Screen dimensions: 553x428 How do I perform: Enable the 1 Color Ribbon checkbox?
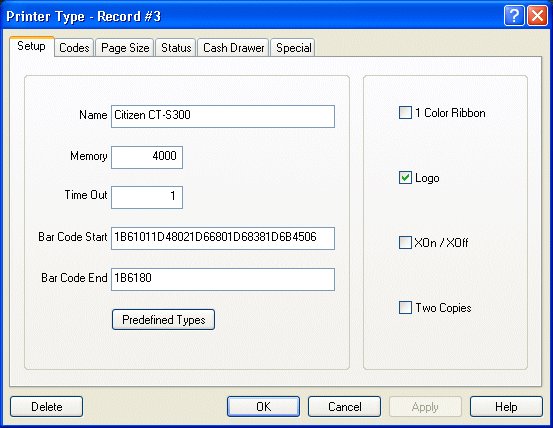pyautogui.click(x=405, y=113)
